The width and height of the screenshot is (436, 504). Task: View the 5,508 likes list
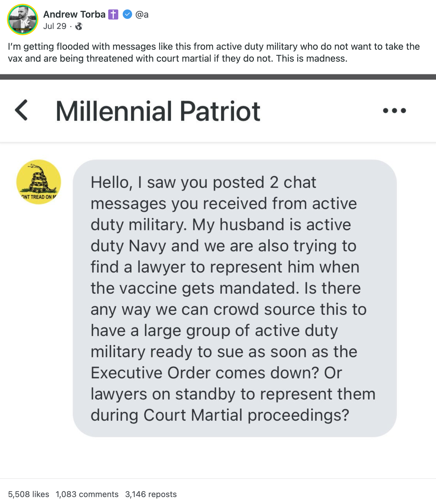click(x=29, y=494)
